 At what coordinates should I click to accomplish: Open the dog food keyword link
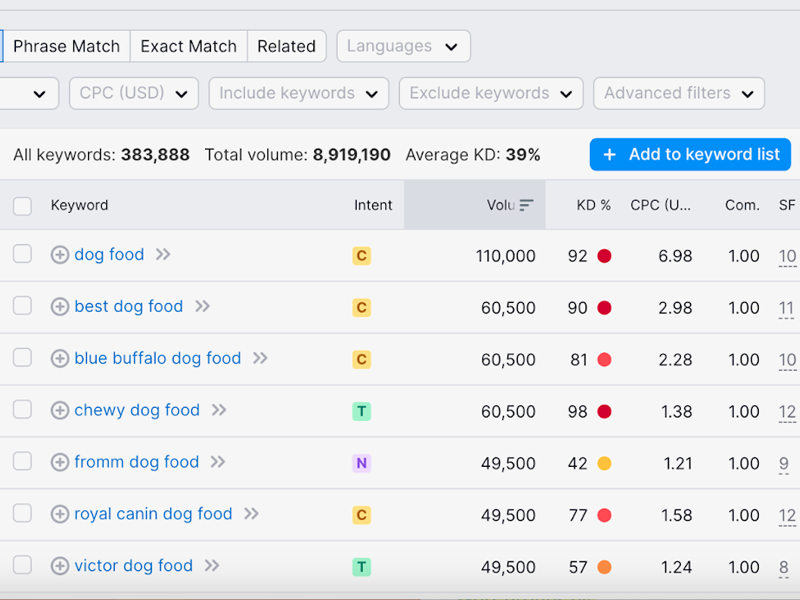(107, 254)
